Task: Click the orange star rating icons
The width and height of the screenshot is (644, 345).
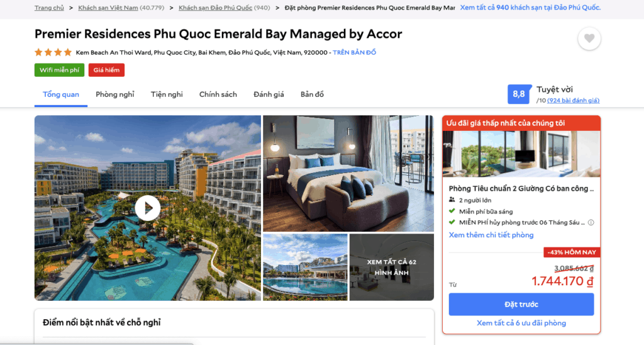Action: (53, 52)
